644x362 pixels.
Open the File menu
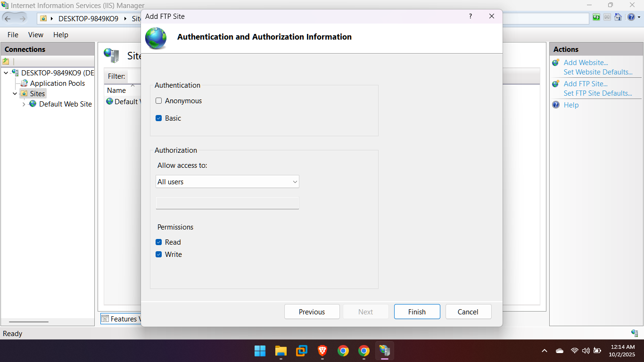13,35
